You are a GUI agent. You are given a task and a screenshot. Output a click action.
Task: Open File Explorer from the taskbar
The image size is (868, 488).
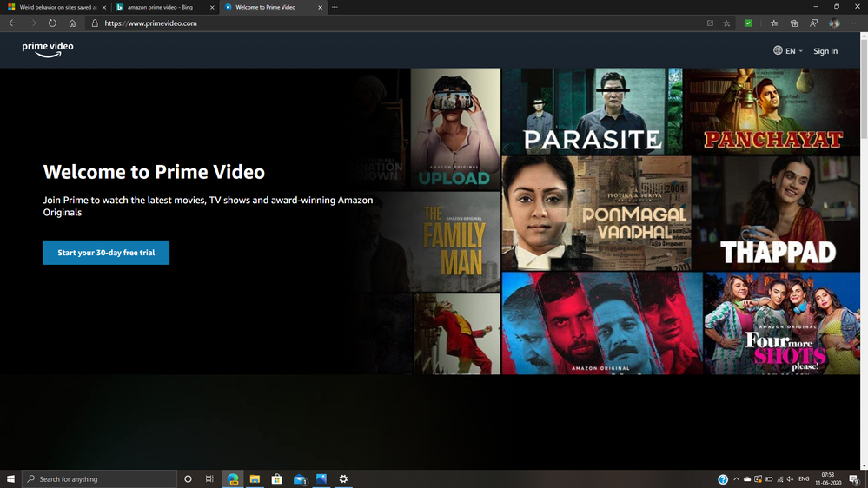coord(255,478)
